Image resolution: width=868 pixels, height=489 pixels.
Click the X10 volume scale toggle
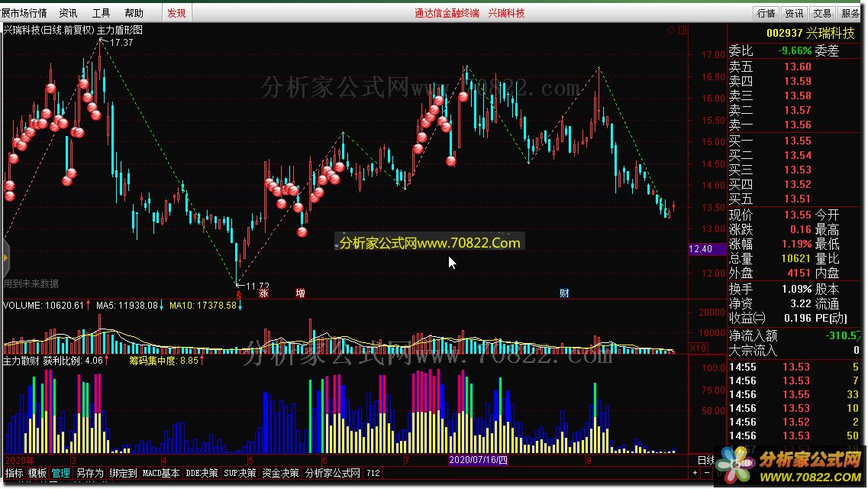pos(698,348)
